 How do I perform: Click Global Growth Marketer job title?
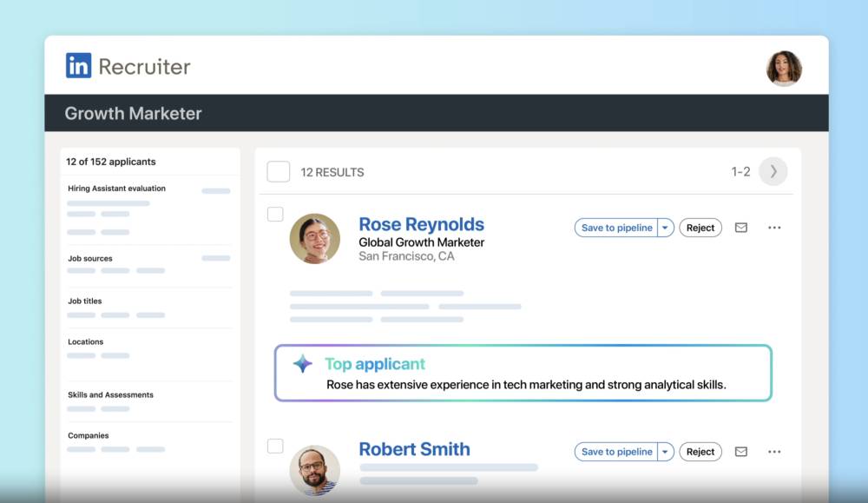pos(421,242)
